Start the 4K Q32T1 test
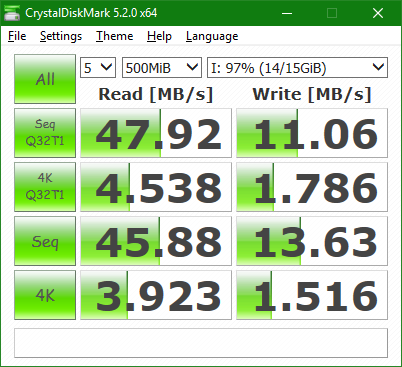Image resolution: width=402 pixels, height=367 pixels. click(45, 187)
